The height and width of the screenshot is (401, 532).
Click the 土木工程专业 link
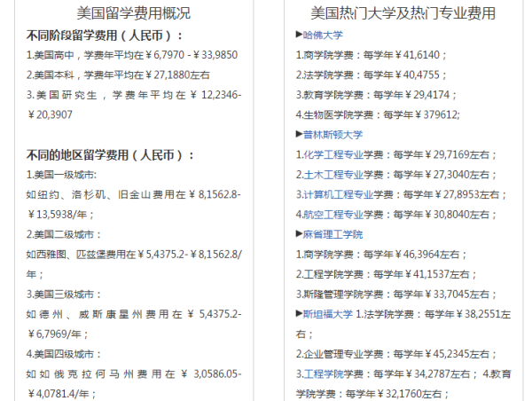(332, 175)
